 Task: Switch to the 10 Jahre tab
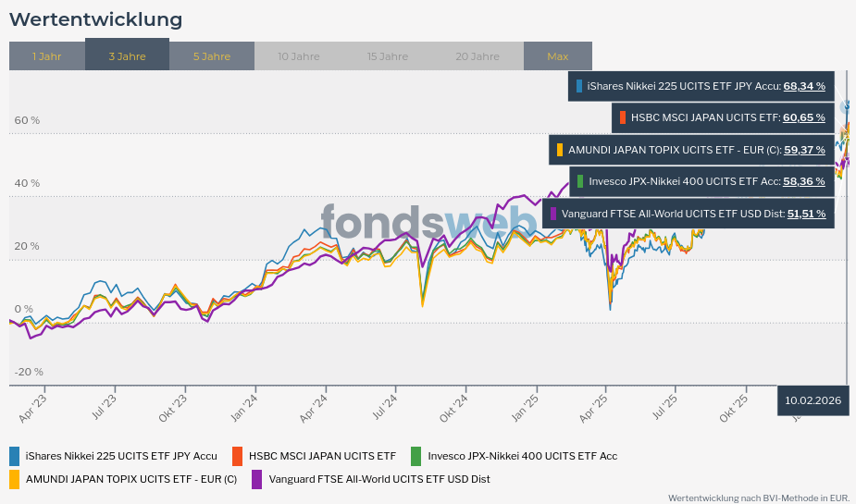click(299, 56)
